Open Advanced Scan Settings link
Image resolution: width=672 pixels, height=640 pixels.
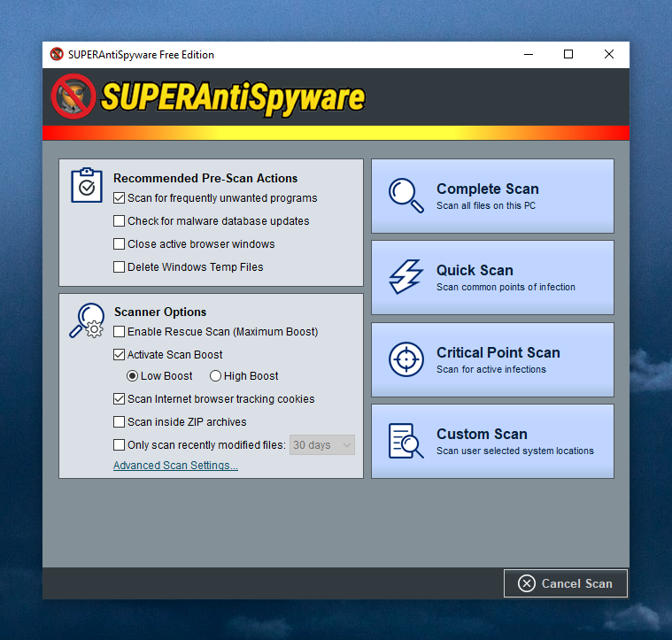tap(175, 466)
